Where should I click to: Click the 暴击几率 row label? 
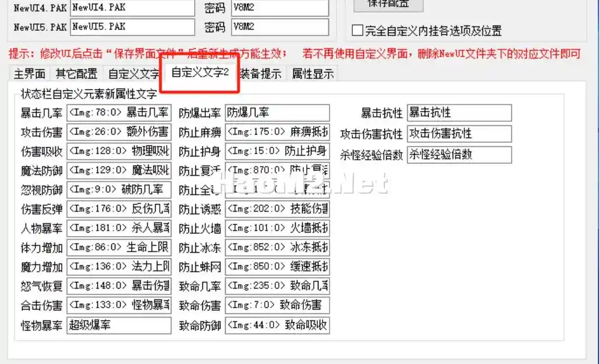pos(41,113)
